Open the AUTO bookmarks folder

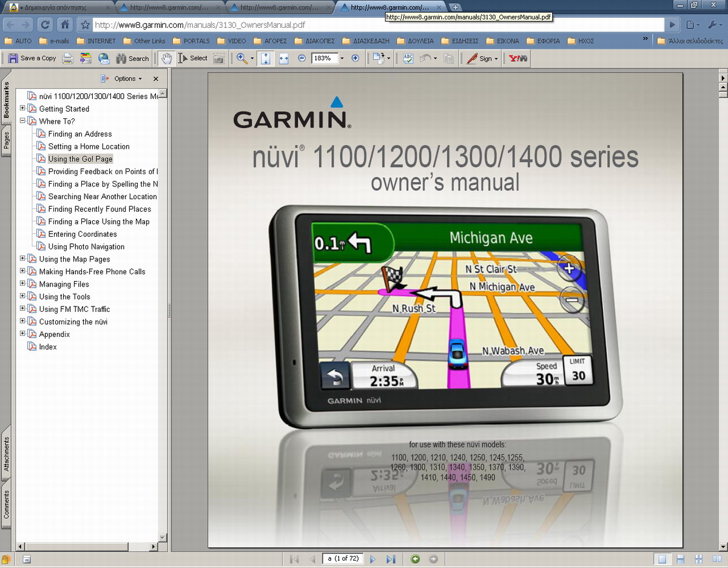(18, 41)
